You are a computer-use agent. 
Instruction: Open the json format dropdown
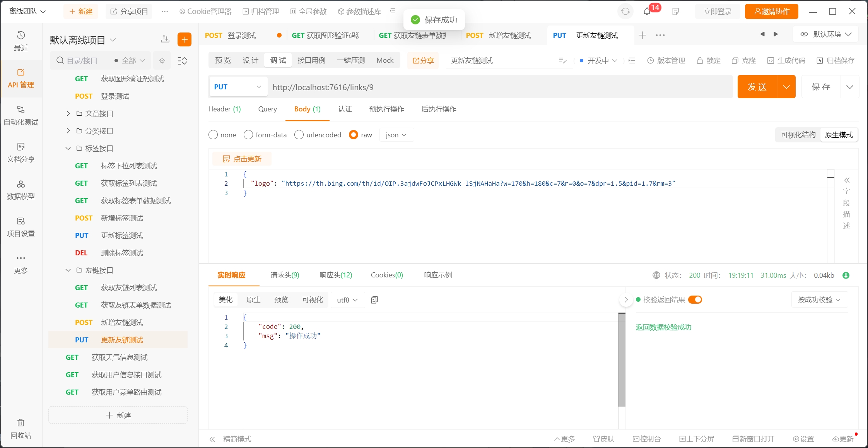click(x=396, y=135)
